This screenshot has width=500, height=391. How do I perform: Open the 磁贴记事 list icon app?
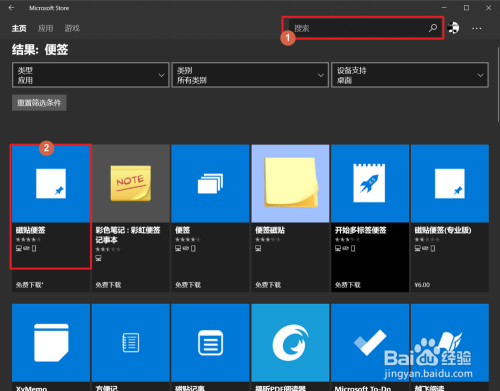tap(210, 343)
